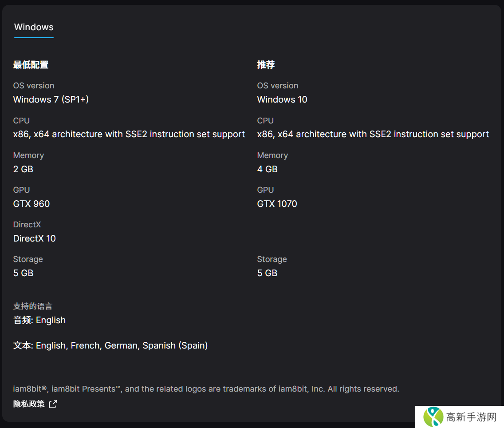The image size is (504, 428).
Task: Click the 最低配置 heading
Action: pos(31,65)
